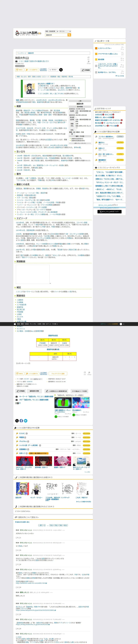Jump to 概要 section in the anchor menu

click(18, 77)
